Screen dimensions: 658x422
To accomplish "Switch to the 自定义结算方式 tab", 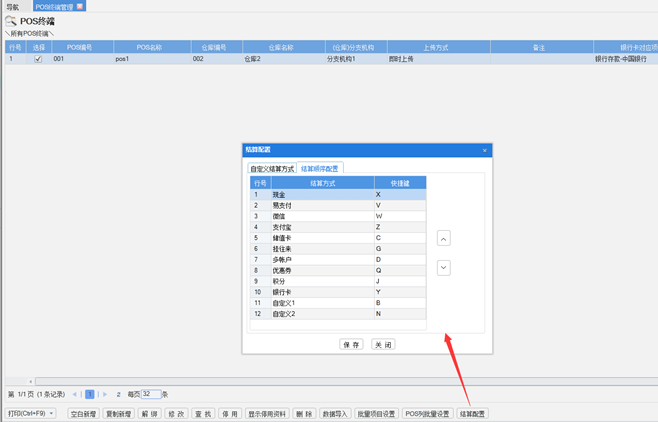I will tap(272, 169).
